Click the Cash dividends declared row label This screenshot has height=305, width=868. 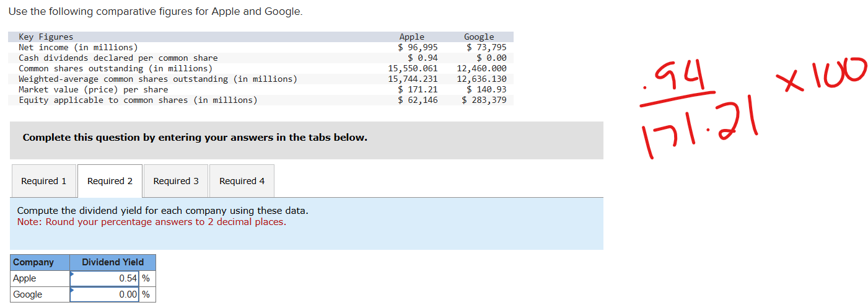[x=118, y=58]
